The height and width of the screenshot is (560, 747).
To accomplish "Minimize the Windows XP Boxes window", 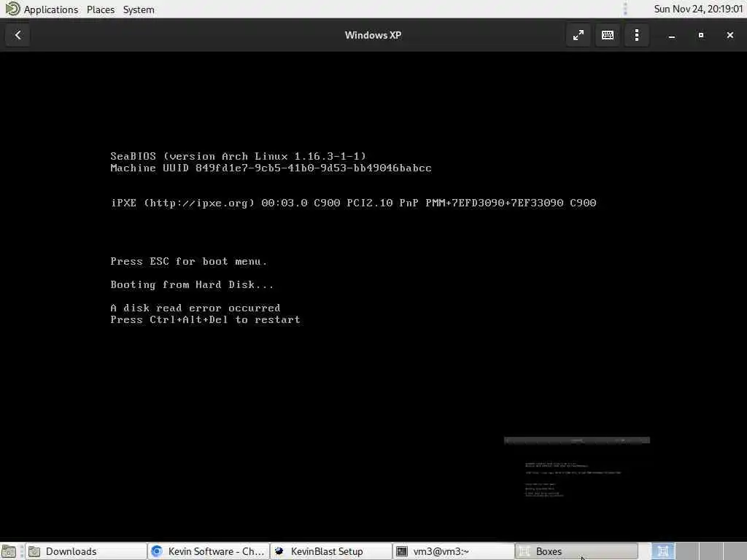I will [x=672, y=35].
